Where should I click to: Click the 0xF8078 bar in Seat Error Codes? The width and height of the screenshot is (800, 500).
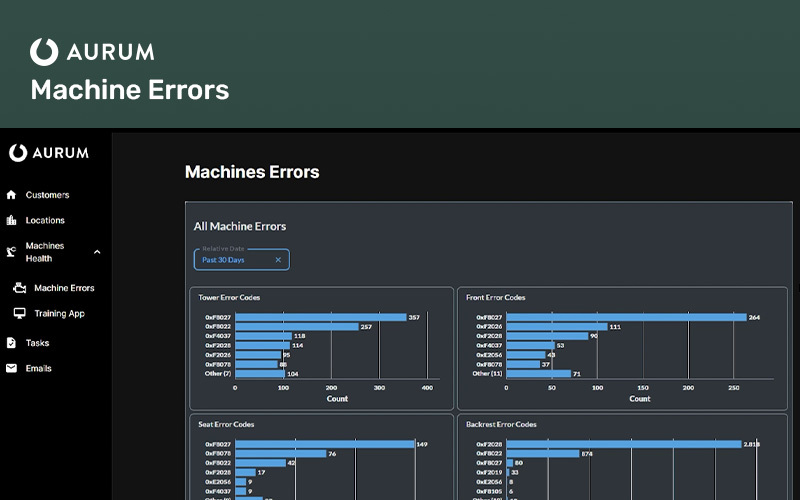point(281,454)
